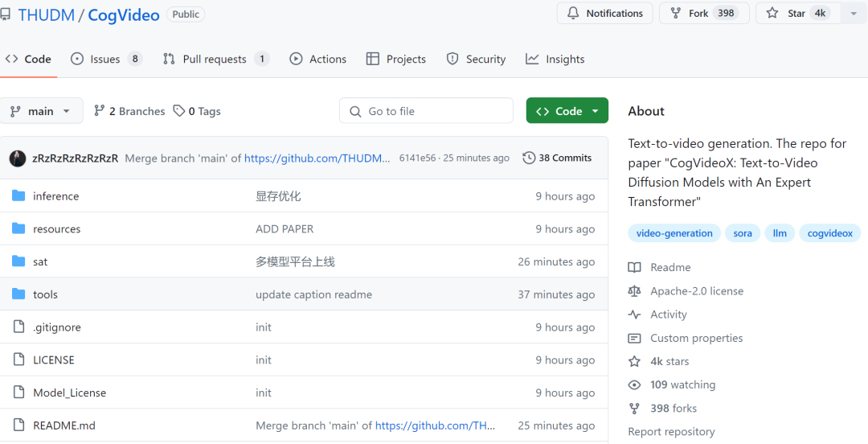The height and width of the screenshot is (444, 868).
Task: Open the README.md file
Action: click(x=64, y=425)
